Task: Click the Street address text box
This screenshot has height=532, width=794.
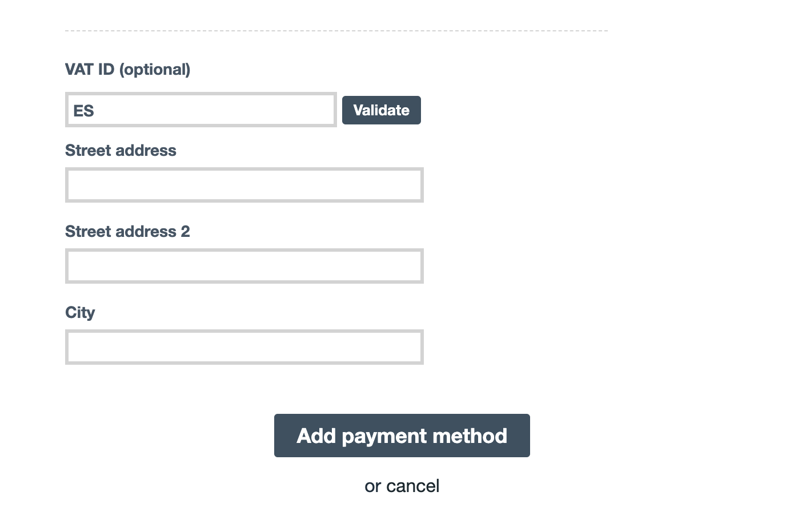Action: coord(244,185)
